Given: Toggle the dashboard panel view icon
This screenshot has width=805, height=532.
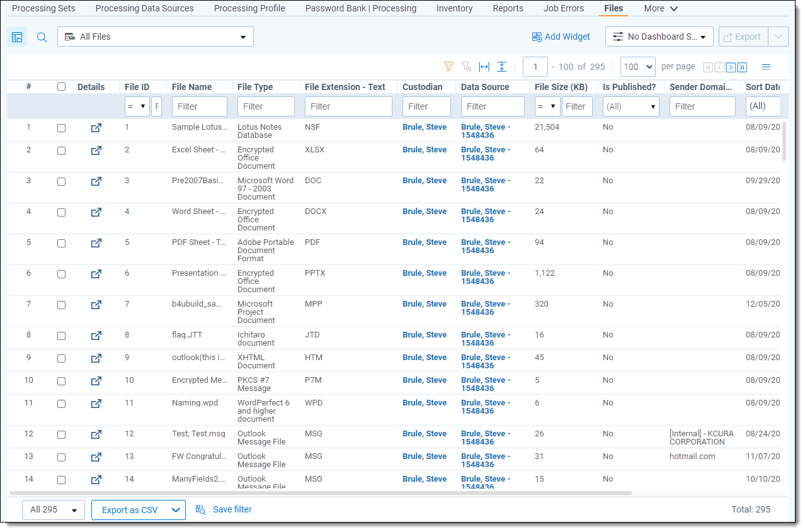Looking at the screenshot, I should tap(17, 37).
